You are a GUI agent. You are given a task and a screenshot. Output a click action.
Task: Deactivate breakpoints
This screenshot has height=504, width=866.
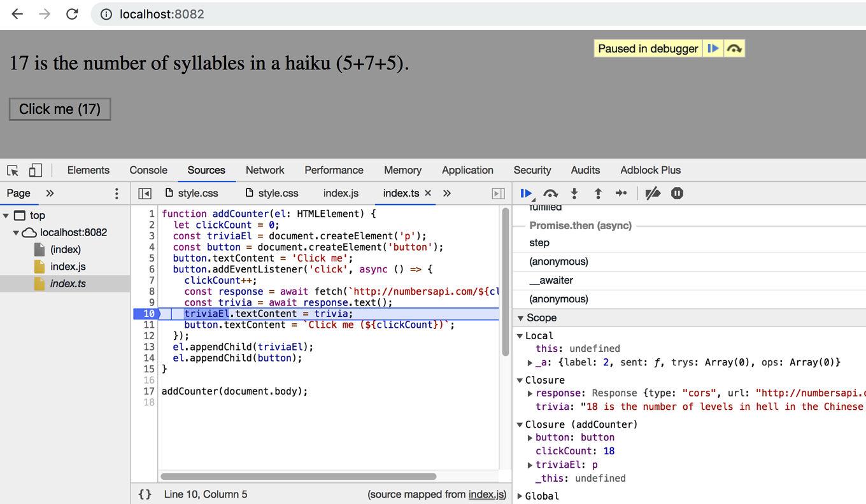pos(653,193)
